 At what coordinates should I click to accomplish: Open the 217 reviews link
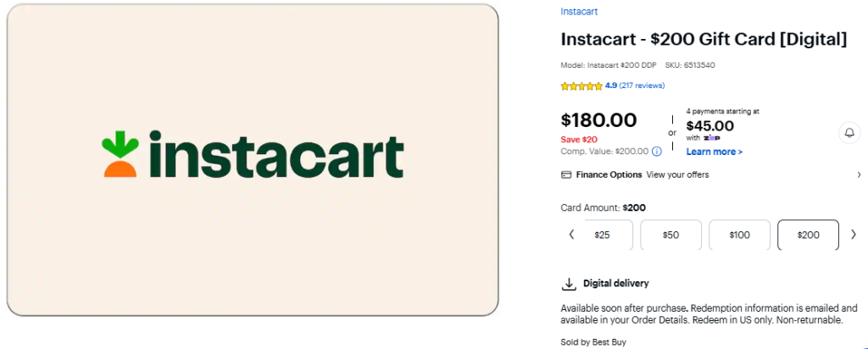click(x=643, y=86)
